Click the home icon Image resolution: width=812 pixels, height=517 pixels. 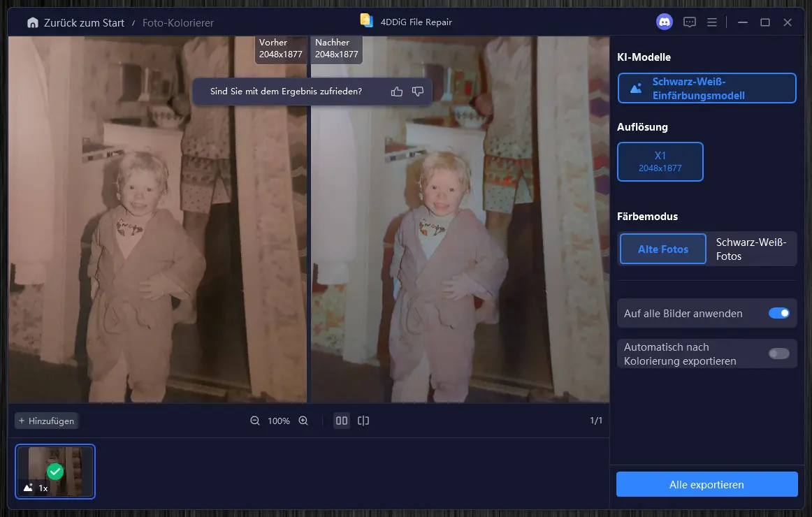point(33,23)
